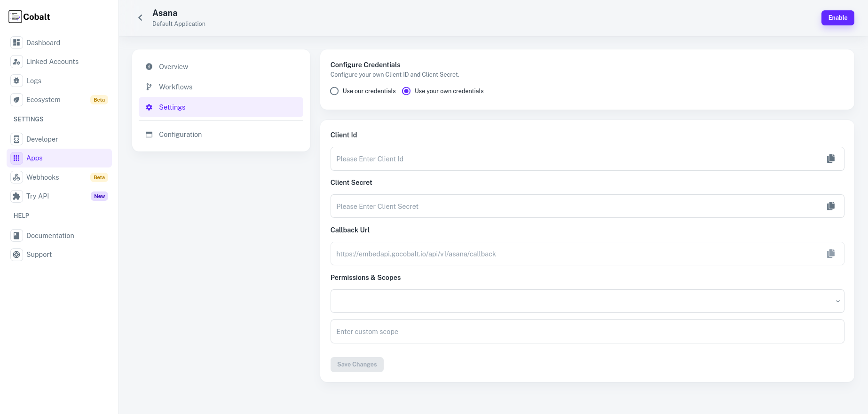Click the Support lifebuoy icon
Viewport: 868px width, 414px height.
coord(16,255)
